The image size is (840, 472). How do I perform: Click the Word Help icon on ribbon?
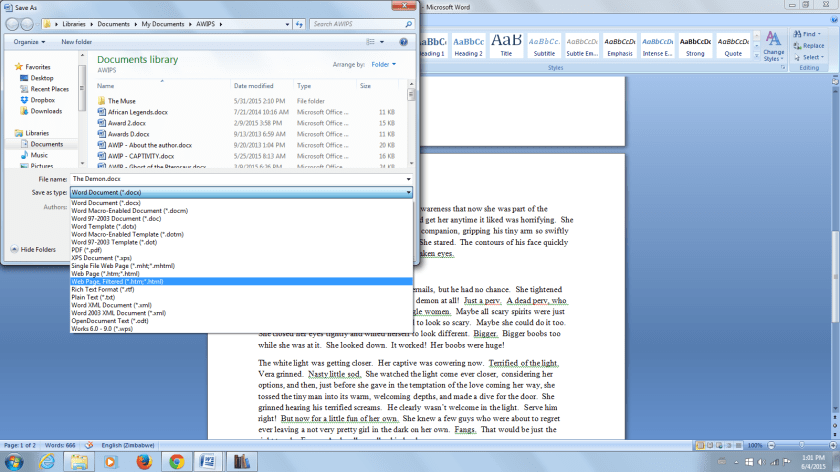[831, 21]
